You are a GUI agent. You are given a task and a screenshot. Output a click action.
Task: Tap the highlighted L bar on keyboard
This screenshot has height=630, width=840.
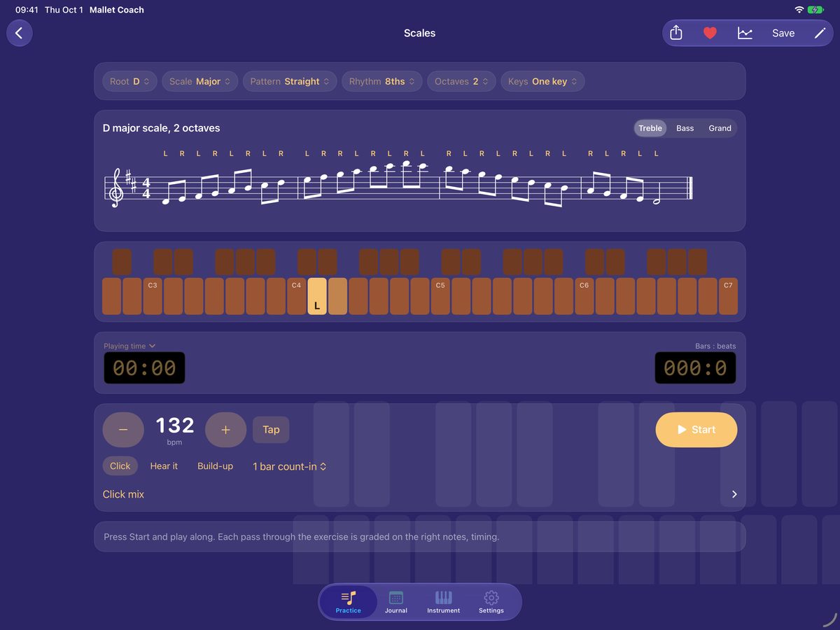[x=317, y=296]
